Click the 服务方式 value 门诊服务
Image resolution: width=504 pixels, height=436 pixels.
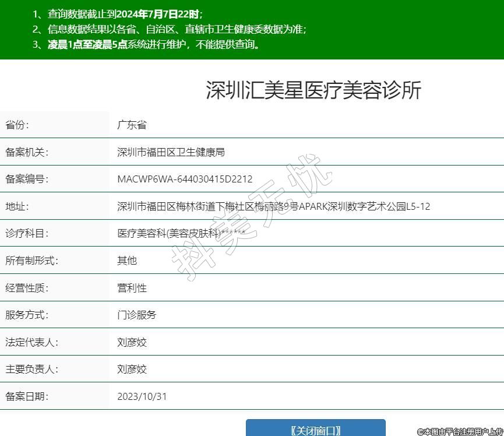pos(137,315)
